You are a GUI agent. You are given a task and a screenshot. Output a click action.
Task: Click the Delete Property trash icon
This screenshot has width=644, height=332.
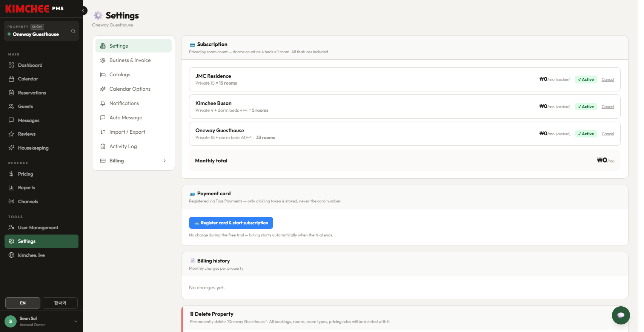(x=192, y=314)
